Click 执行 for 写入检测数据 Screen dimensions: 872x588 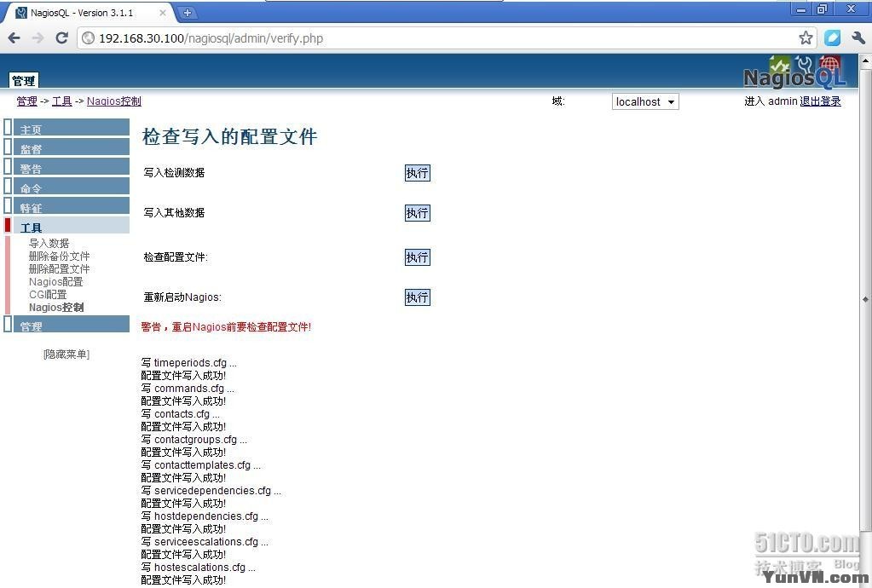tap(417, 173)
